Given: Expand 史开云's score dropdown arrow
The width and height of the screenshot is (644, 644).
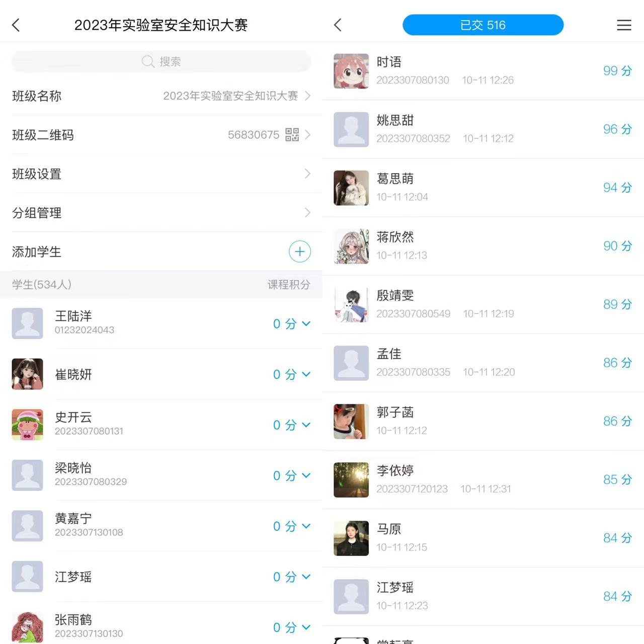Looking at the screenshot, I should coord(306,425).
